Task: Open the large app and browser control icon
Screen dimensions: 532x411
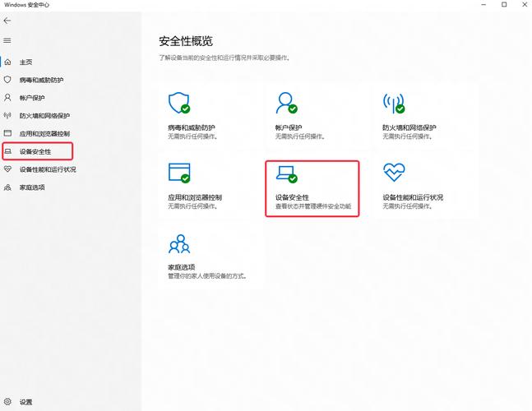Action: tap(179, 173)
